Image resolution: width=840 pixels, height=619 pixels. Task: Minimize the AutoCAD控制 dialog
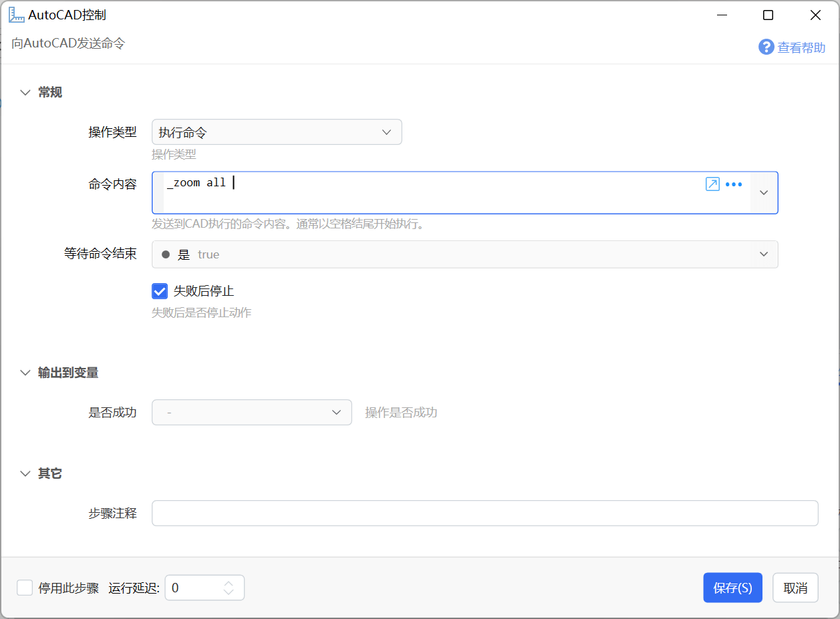pyautogui.click(x=722, y=15)
